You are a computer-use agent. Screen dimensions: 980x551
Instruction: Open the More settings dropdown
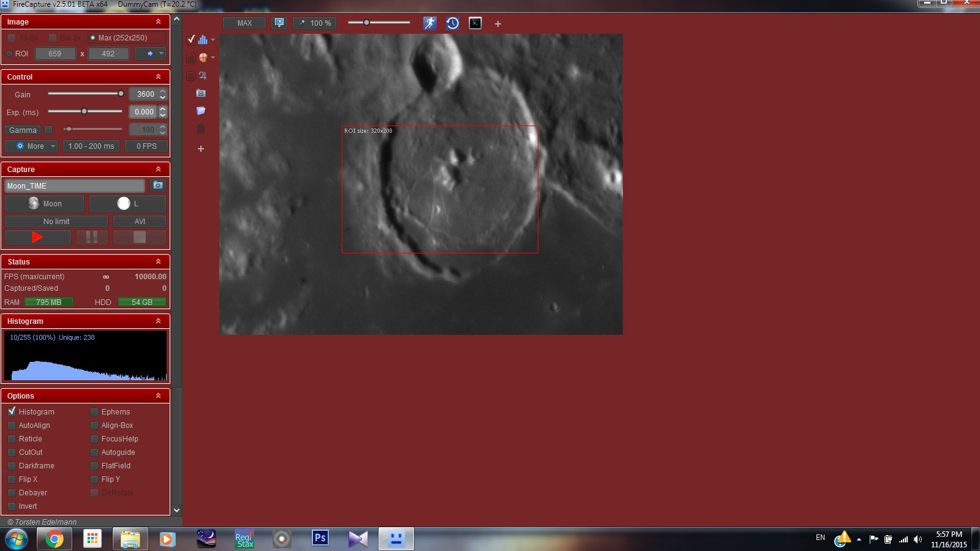pos(31,146)
